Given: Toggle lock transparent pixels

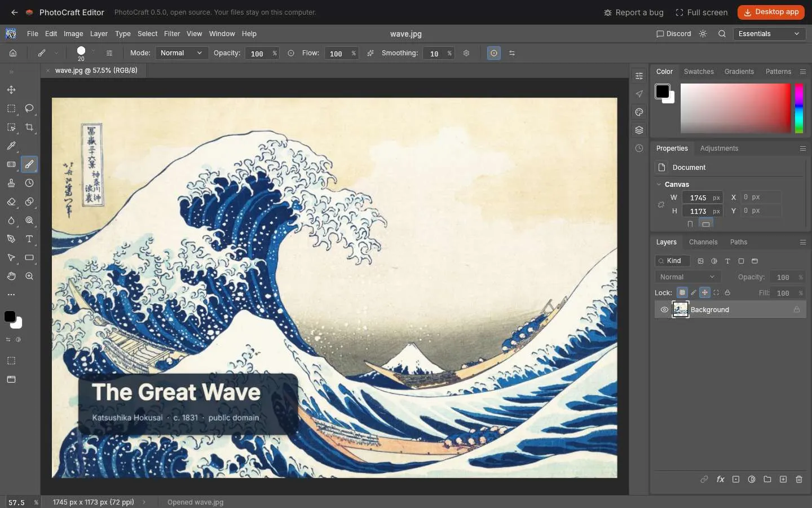Looking at the screenshot, I should 682,292.
